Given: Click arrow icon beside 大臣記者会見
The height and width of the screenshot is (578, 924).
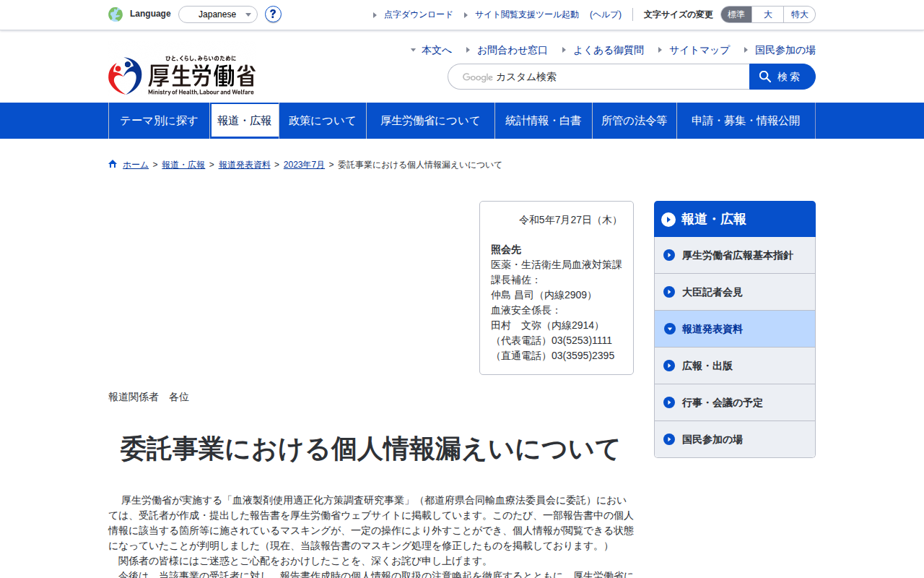Looking at the screenshot, I should tap(669, 292).
